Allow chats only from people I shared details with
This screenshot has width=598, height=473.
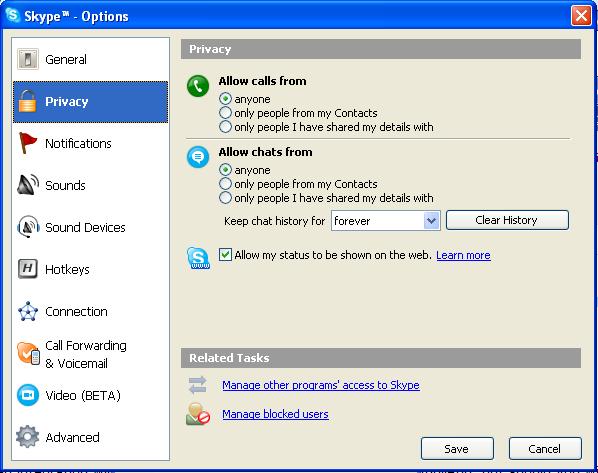[x=225, y=198]
